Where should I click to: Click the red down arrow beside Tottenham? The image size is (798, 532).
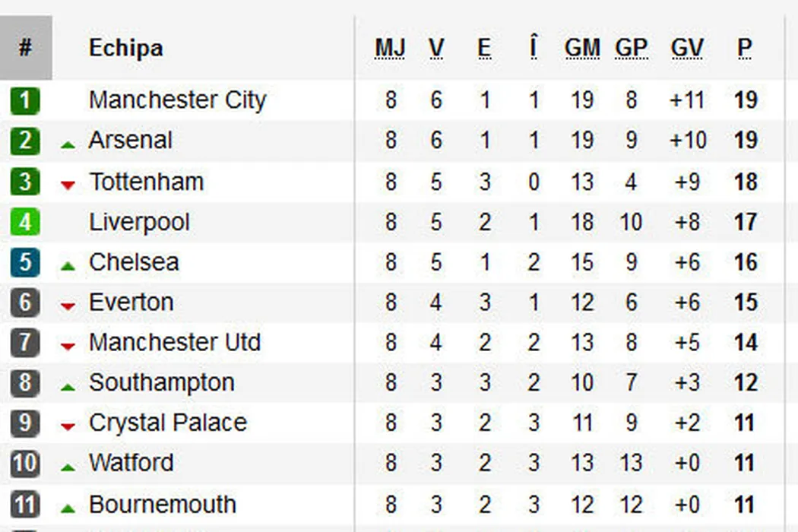point(68,184)
